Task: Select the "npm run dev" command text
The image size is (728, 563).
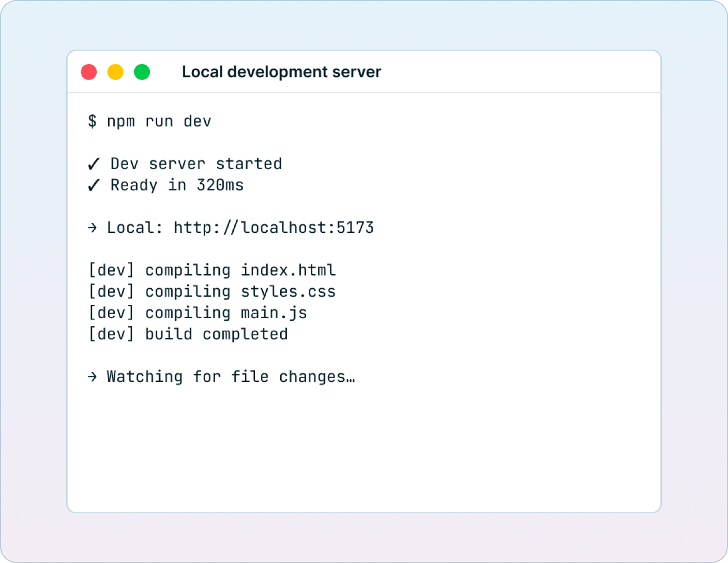Action: click(159, 121)
